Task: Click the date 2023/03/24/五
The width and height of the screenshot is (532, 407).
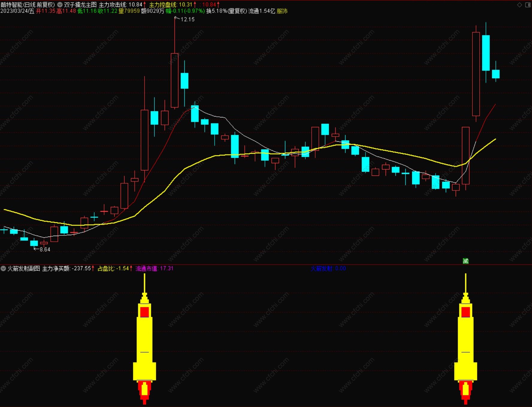Action: point(17,11)
